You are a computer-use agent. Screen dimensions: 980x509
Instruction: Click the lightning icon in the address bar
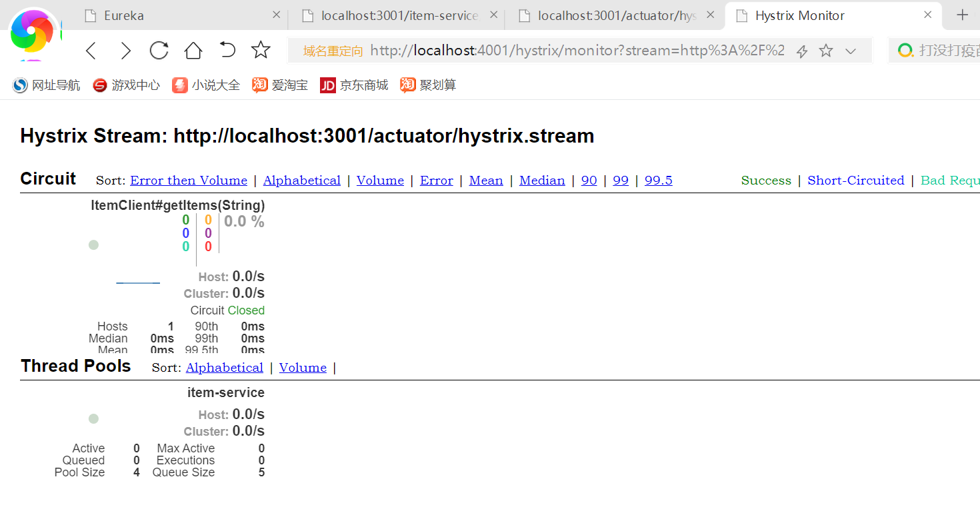point(801,50)
